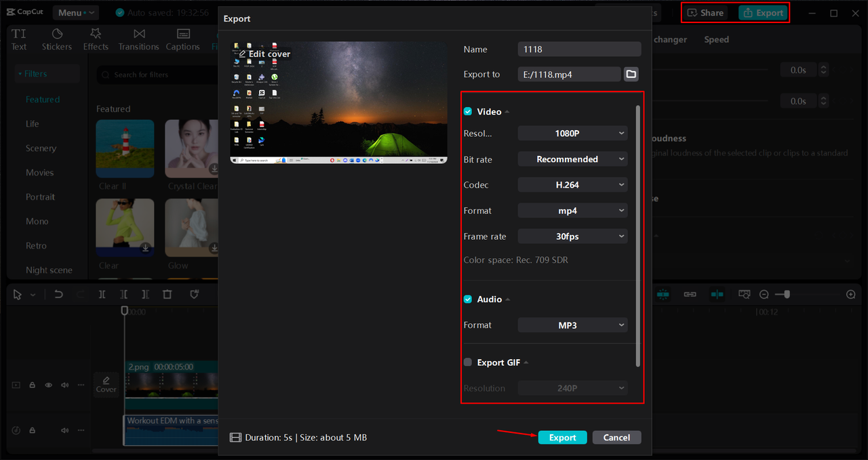The height and width of the screenshot is (460, 868).
Task: Click the trash delete icon in timeline toolbar
Action: point(167,295)
